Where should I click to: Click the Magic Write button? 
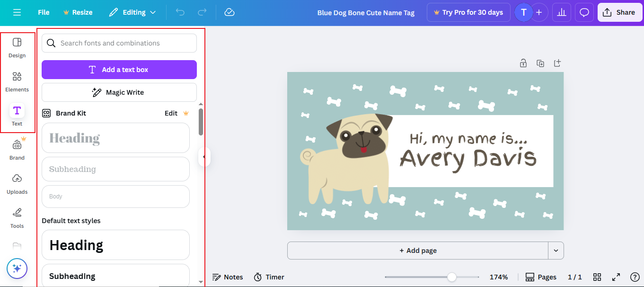point(119,92)
